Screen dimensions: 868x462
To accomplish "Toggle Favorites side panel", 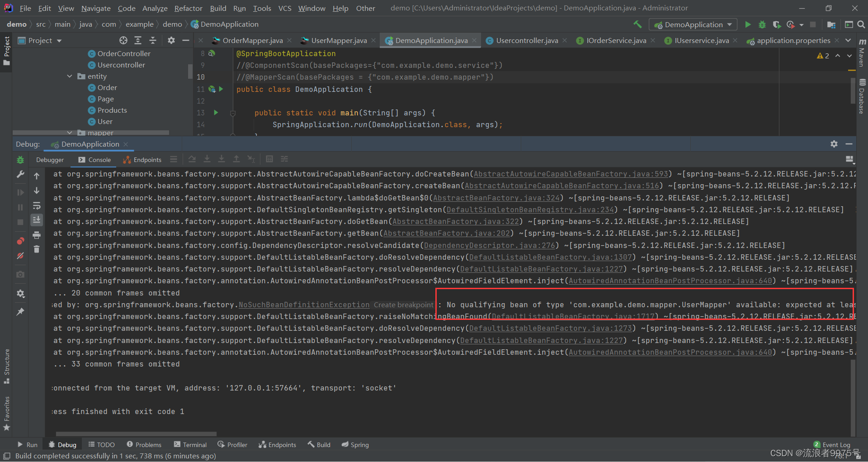I will (6, 414).
